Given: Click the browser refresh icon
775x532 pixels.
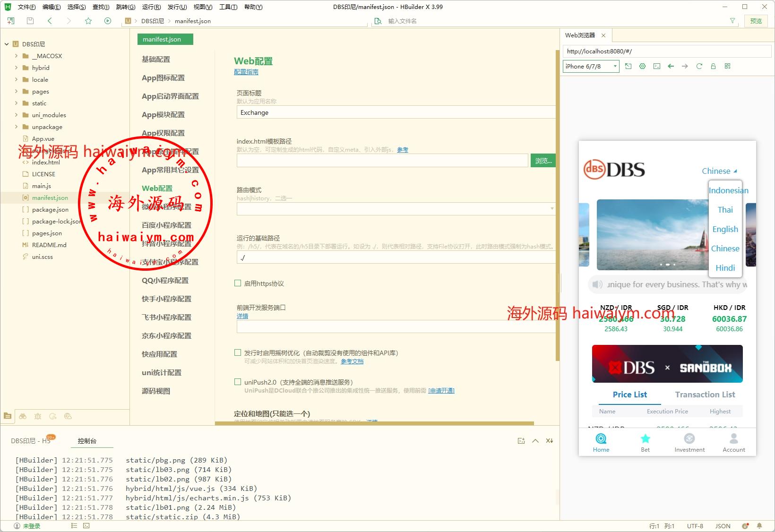Looking at the screenshot, I should (699, 66).
